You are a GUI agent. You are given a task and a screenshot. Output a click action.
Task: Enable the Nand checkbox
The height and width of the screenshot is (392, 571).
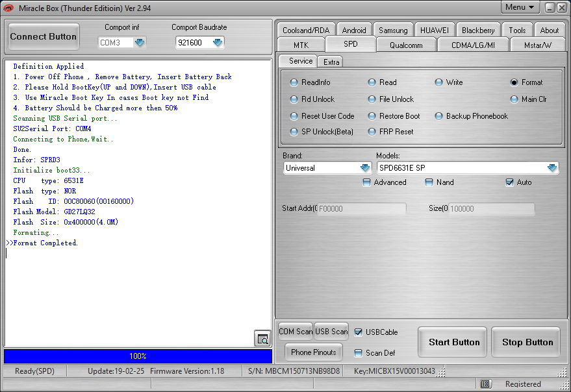(x=429, y=182)
